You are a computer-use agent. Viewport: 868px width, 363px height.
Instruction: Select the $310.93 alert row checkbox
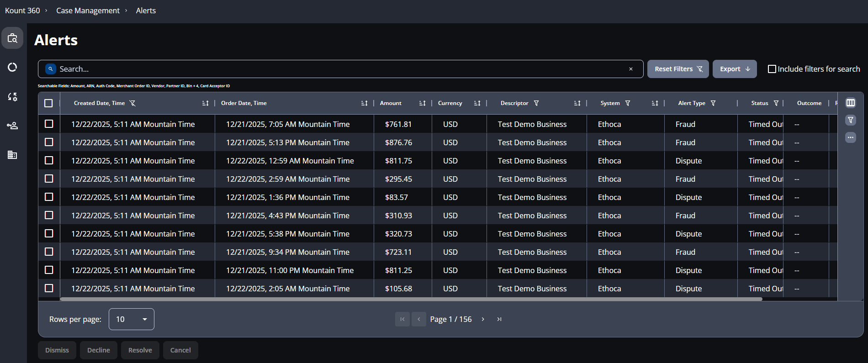click(49, 215)
